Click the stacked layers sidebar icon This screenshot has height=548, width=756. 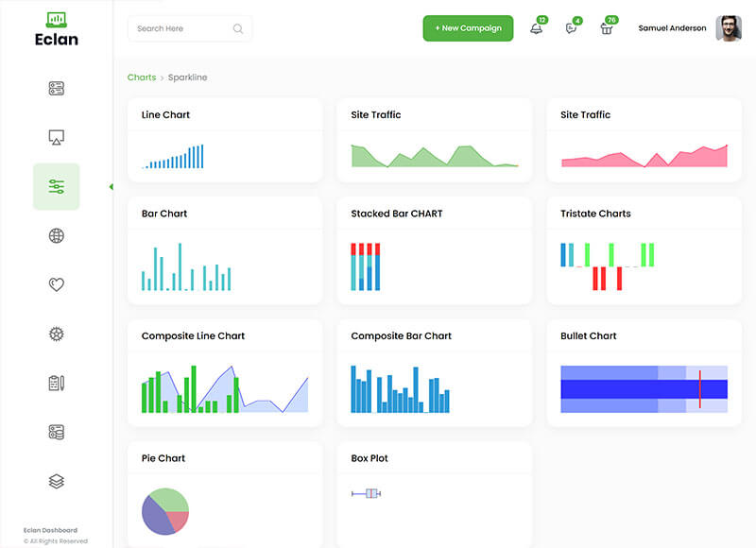click(x=56, y=481)
